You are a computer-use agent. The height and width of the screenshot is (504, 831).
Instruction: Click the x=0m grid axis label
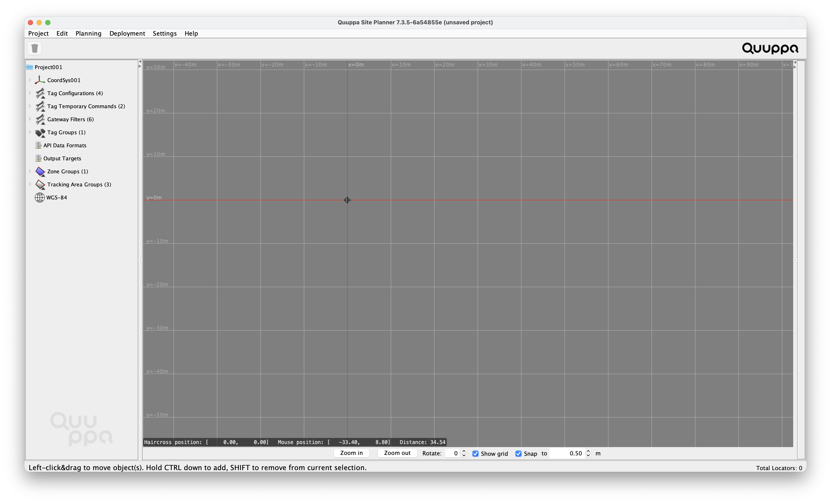coord(356,65)
